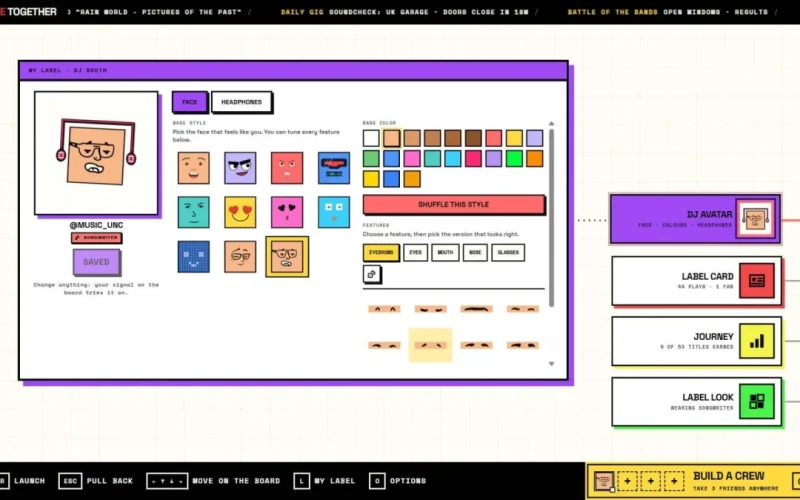The image size is (800, 500).
Task: Click the Songwriter badge
Action: click(x=96, y=238)
